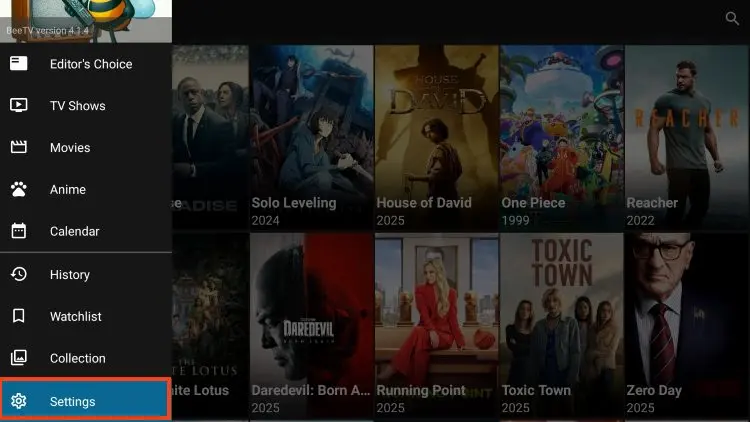
Task: Select the Movies menu entry
Action: click(86, 147)
